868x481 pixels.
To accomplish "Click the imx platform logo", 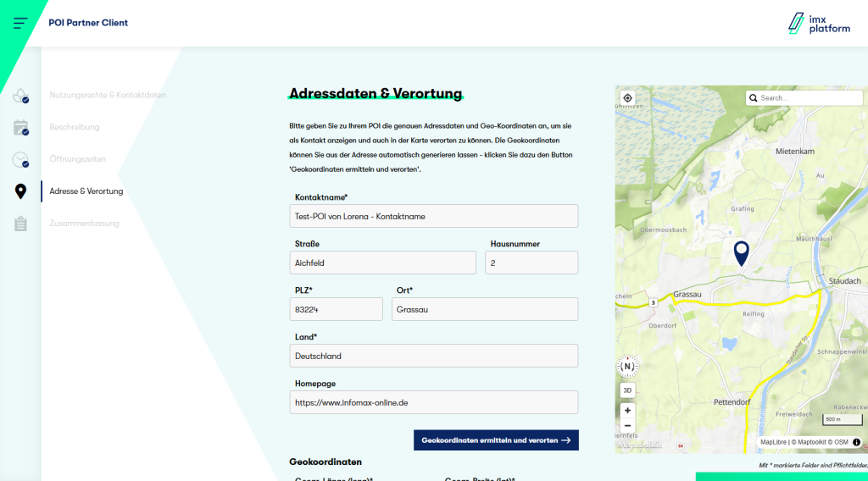I will 818,23.
